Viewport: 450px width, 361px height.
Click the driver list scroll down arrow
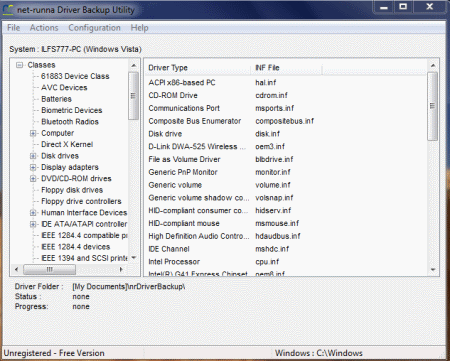(433, 270)
